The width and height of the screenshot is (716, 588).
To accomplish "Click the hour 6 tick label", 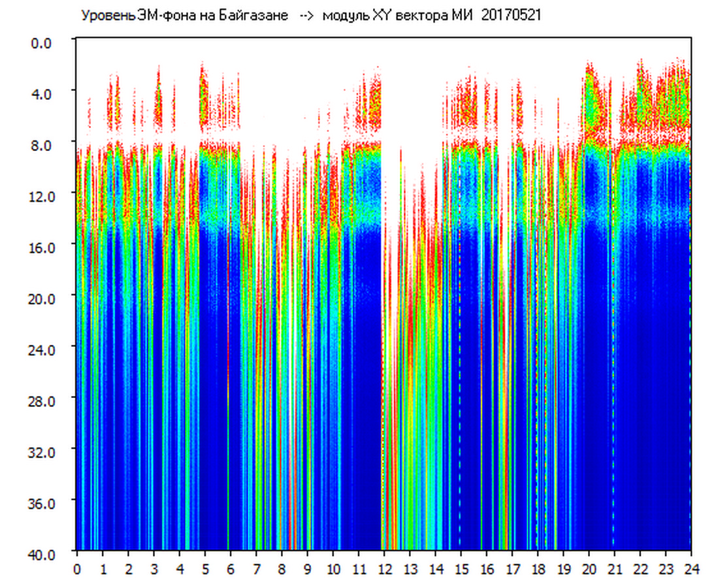I will [231, 569].
